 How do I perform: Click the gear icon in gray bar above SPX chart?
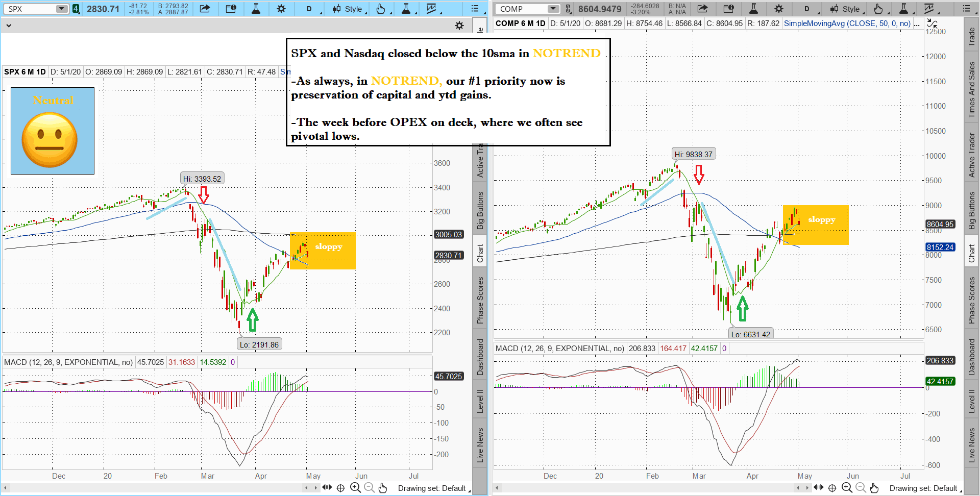pos(459,26)
